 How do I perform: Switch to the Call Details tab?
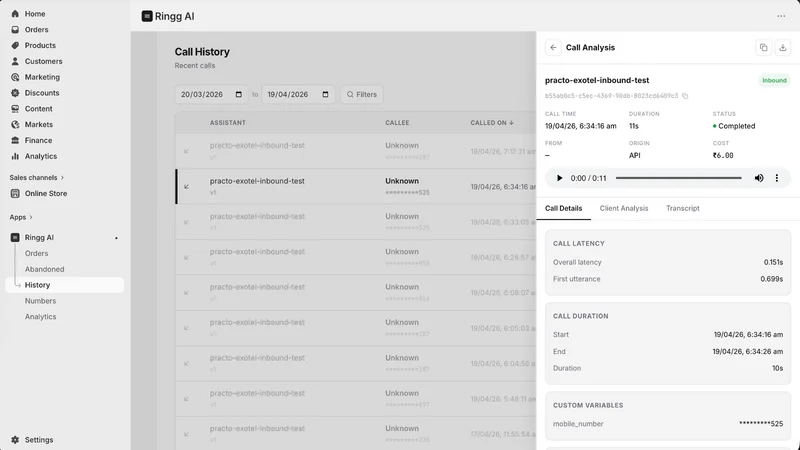click(563, 208)
